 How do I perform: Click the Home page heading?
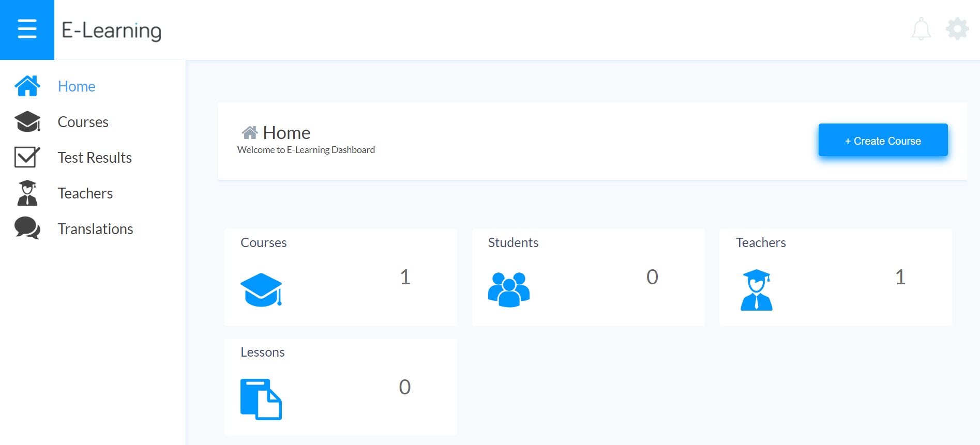(x=287, y=133)
